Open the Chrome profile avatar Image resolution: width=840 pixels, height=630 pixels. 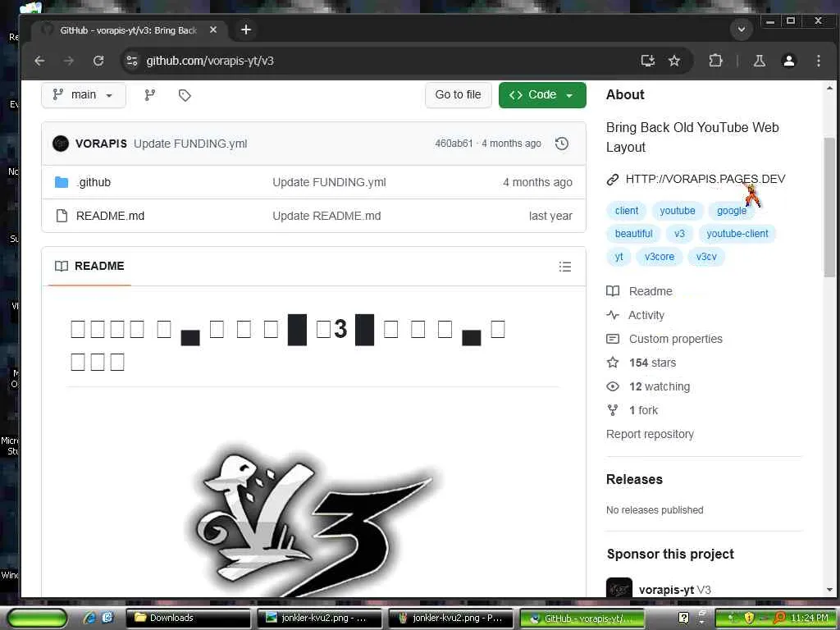tap(788, 61)
